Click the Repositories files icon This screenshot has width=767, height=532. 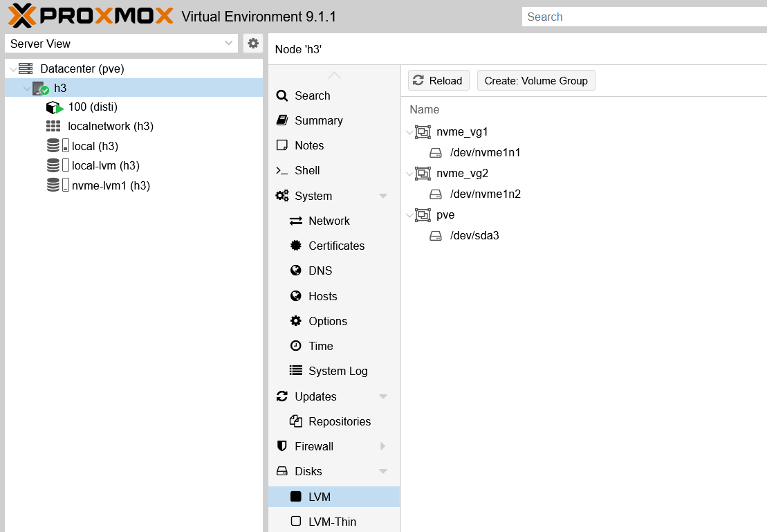296,421
